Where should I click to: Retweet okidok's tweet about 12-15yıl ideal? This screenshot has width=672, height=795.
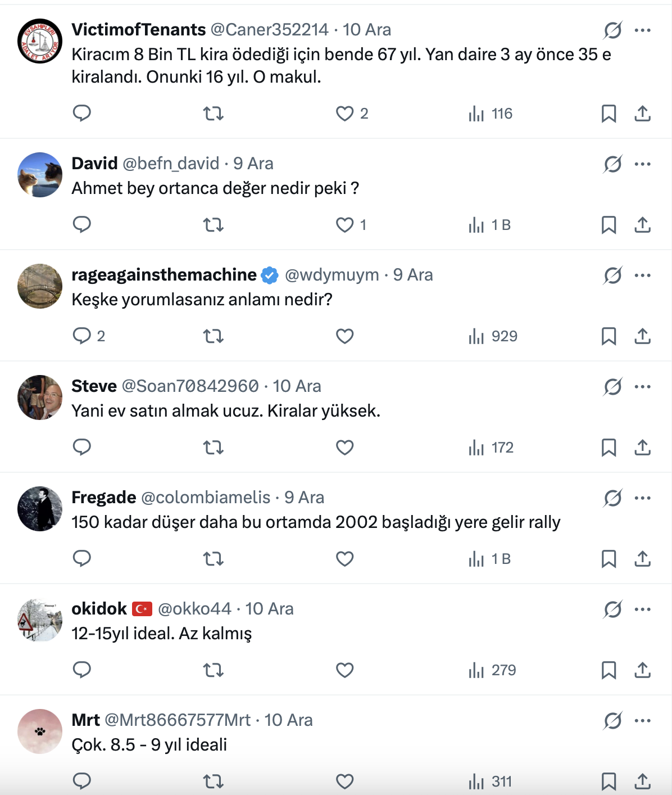pos(214,670)
